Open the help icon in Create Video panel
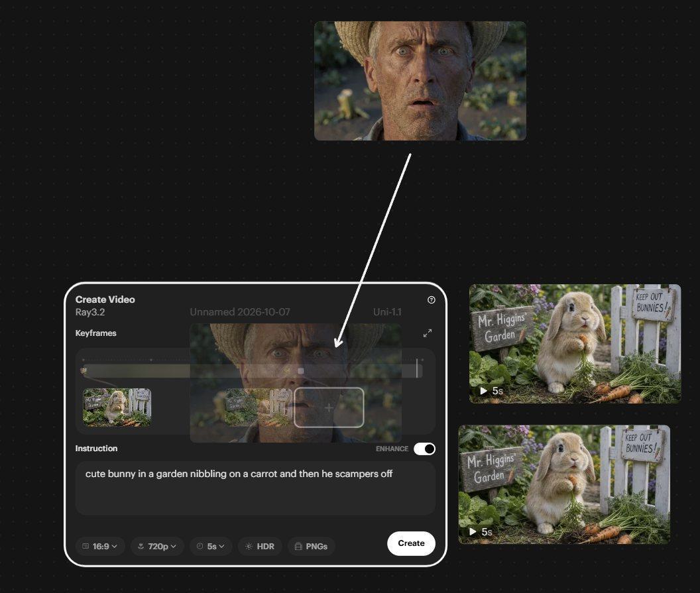Viewport: 700px width, 593px height. (431, 300)
